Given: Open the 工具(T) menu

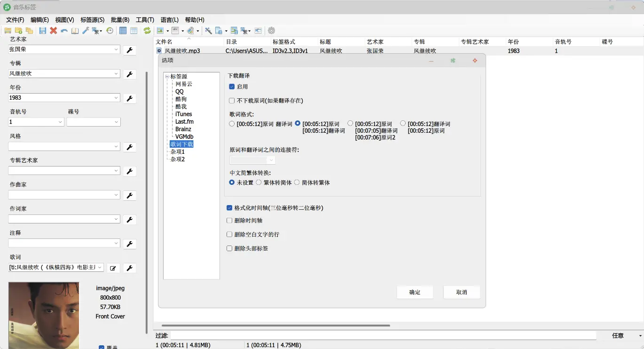Looking at the screenshot, I should (x=145, y=20).
